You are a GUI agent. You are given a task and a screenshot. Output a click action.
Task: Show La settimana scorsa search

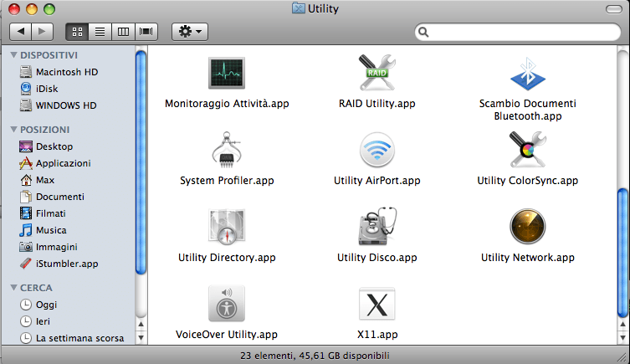[72, 338]
